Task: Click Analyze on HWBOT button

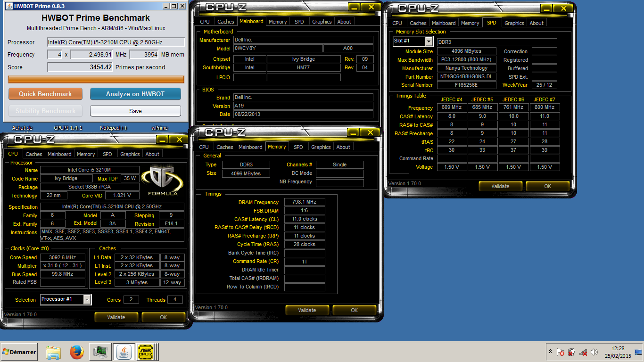Action: click(135, 94)
